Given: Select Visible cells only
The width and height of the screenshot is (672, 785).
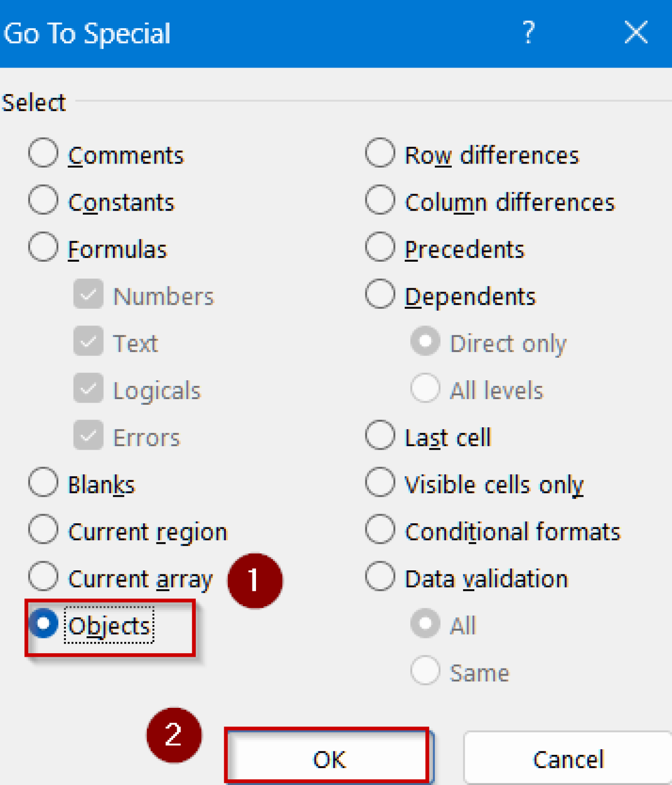Looking at the screenshot, I should [379, 482].
